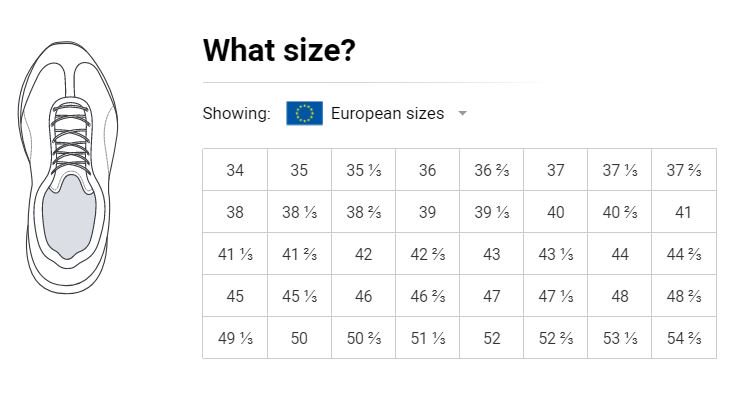This screenshot has width=753, height=419.
Task: Pick size 37 ⅔
Action: [684, 170]
